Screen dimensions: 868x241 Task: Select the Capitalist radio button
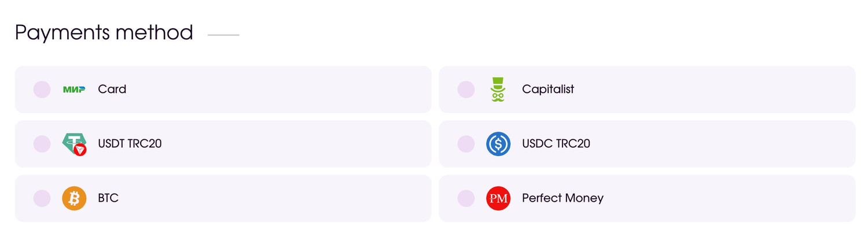point(466,90)
